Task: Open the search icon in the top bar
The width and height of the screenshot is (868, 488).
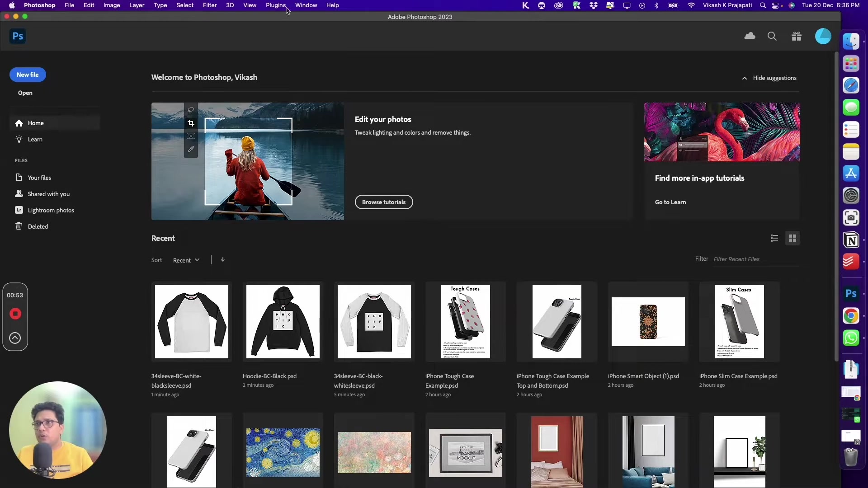Action: 772,36
